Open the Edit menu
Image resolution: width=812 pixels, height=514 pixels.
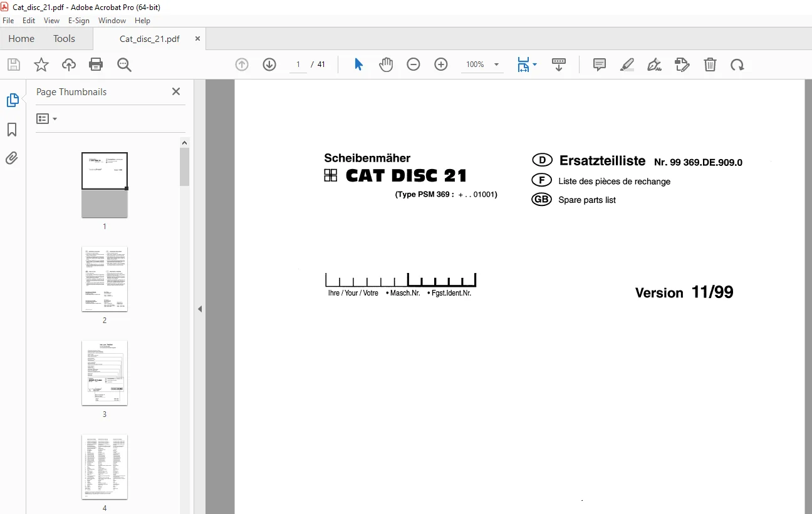(29, 21)
